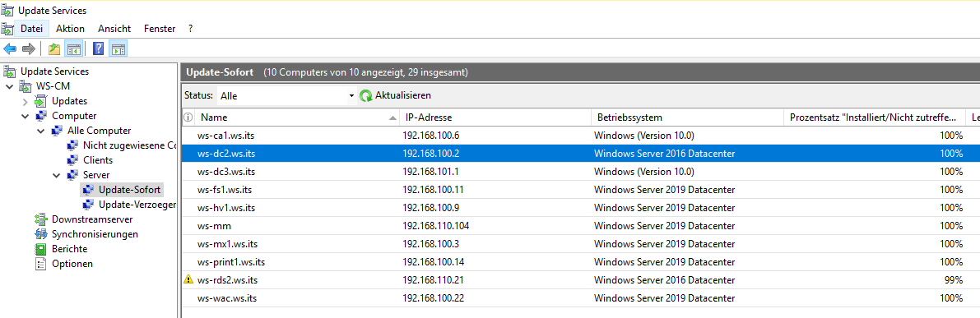Select the ws-wac.ws.its row
The image size is (980, 318).
click(581, 298)
